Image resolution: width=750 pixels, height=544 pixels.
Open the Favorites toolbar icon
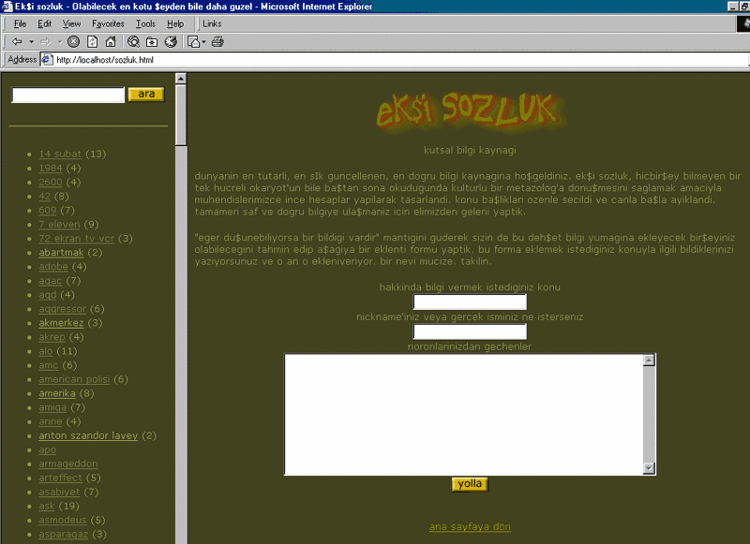tap(151, 42)
